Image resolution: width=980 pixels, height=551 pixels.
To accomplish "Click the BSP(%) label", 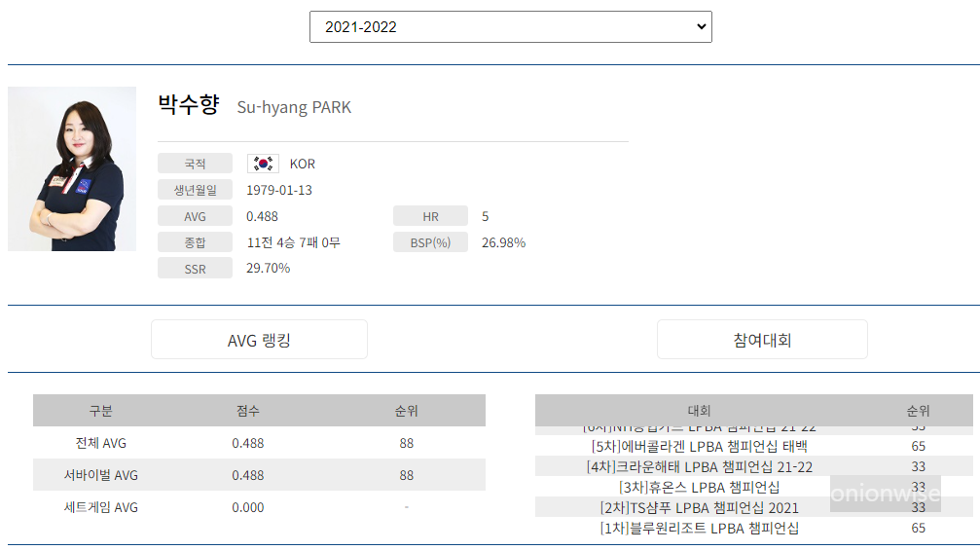I will (x=430, y=242).
